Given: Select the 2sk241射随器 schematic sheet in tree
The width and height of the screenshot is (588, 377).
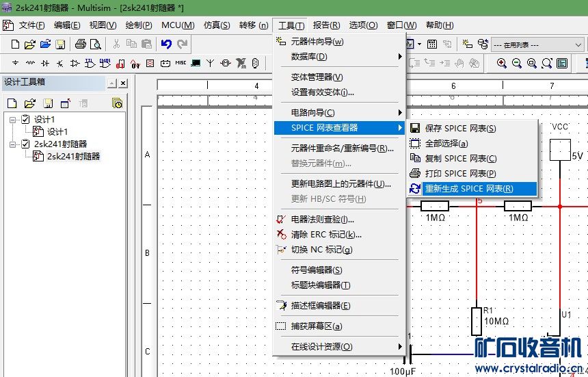Looking at the screenshot, I should coord(72,157).
